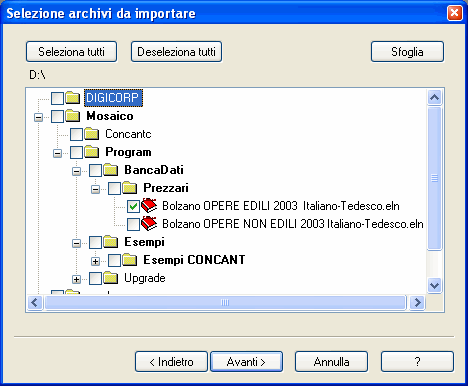This screenshot has width=468, height=386.
Task: Proceed with the Avanti button
Action: pos(246,362)
